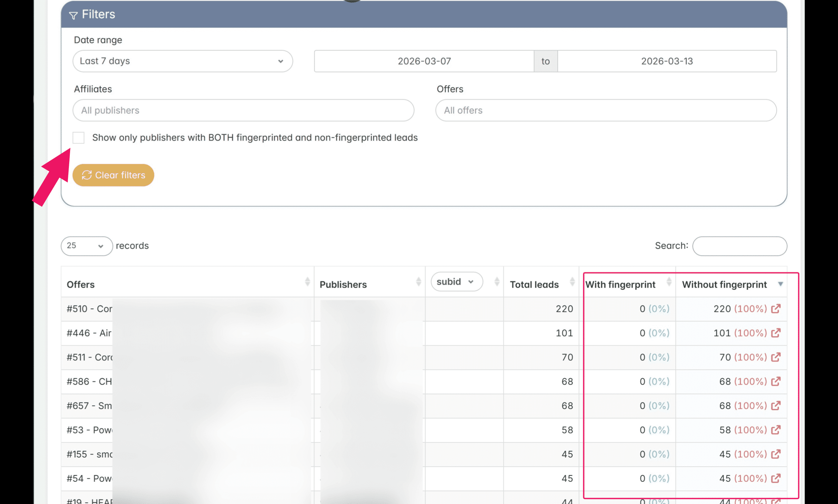Select the #53 offer cell
The height and width of the screenshot is (504, 838).
(x=187, y=430)
